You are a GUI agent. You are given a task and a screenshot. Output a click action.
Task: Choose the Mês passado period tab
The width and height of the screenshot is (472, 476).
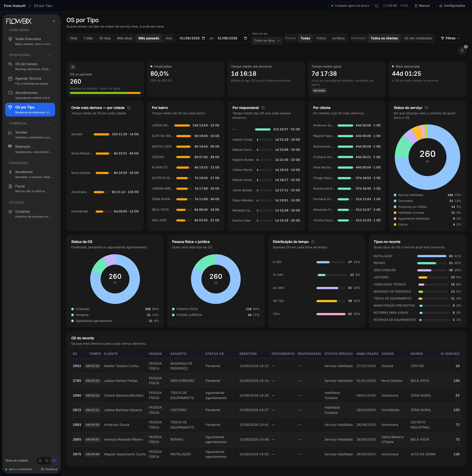pos(149,38)
